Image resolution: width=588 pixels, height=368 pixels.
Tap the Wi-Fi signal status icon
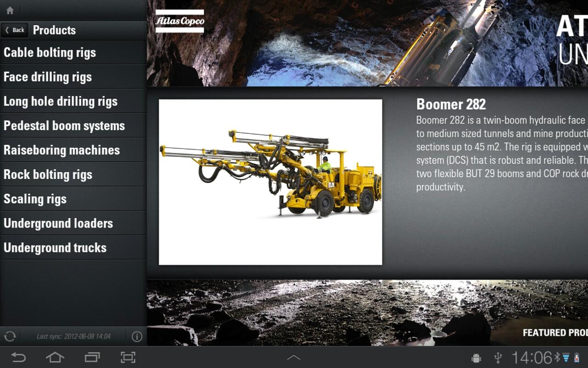[x=566, y=357]
